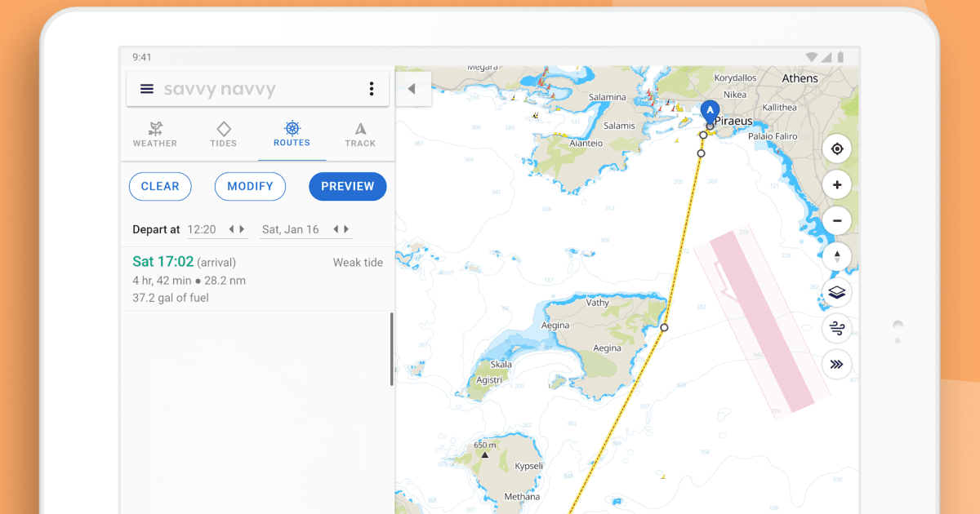Open the Tides view icon

223,133
